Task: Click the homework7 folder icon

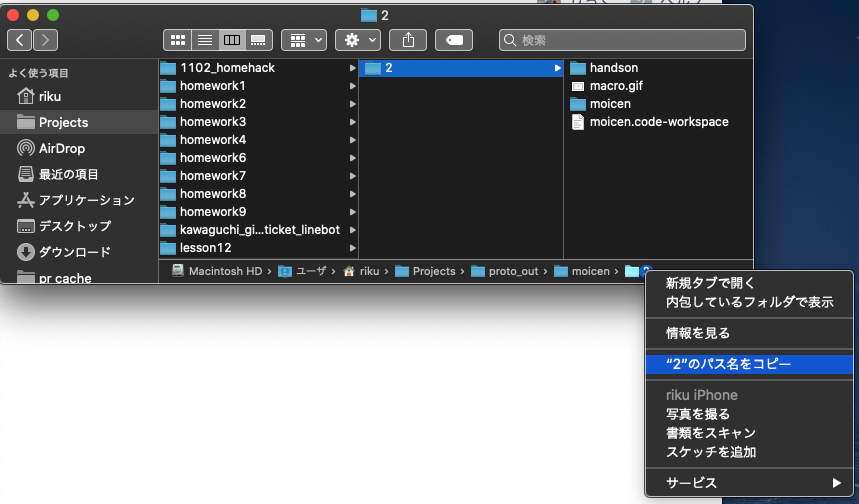Action: (168, 176)
